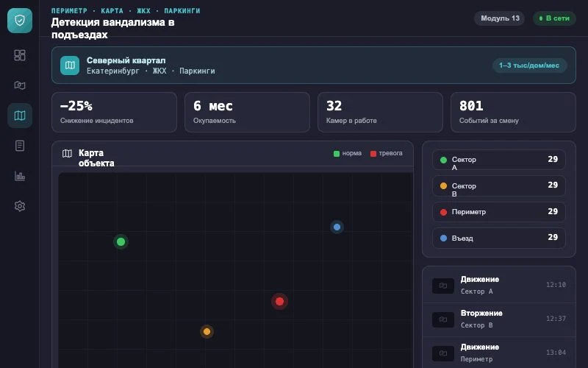The width and height of the screenshot is (588, 368).
Task: Click the red тревога legend swatch
Action: tap(373, 154)
